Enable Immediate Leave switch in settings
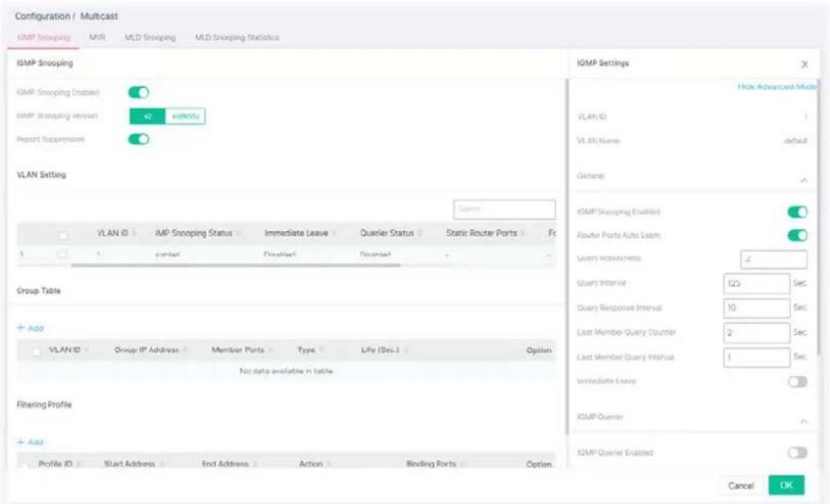This screenshot has height=504, width=830. (x=797, y=381)
